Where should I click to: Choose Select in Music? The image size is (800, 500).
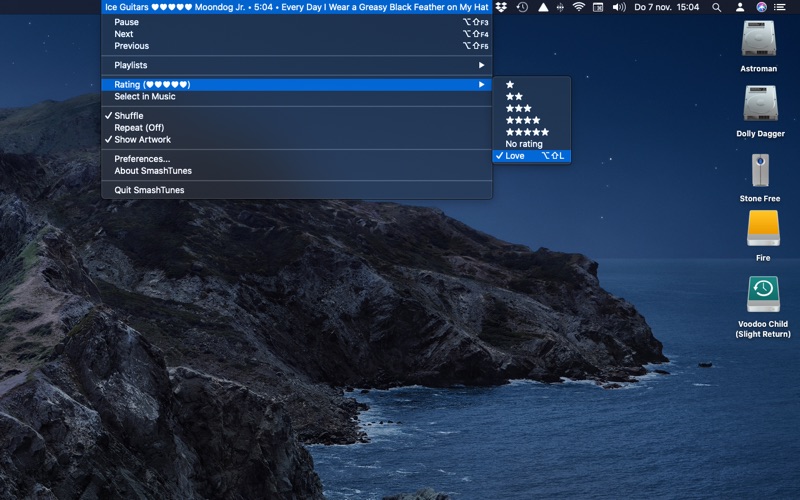pos(145,97)
